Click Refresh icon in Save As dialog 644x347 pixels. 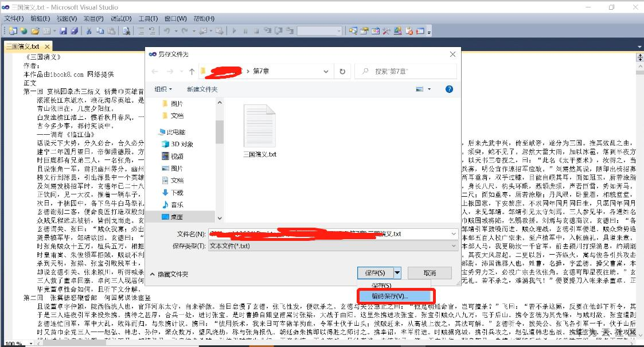[342, 72]
